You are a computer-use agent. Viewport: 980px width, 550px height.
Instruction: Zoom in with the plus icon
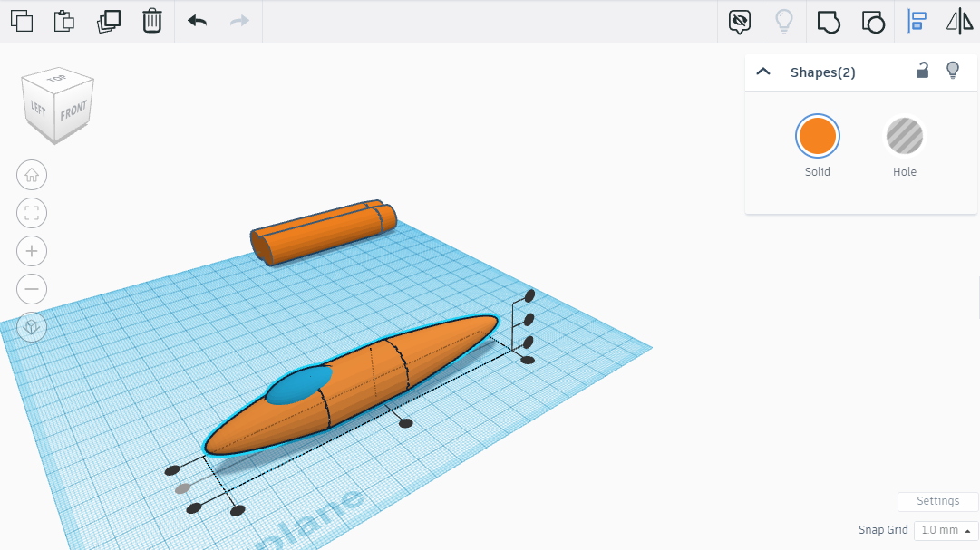tap(32, 251)
